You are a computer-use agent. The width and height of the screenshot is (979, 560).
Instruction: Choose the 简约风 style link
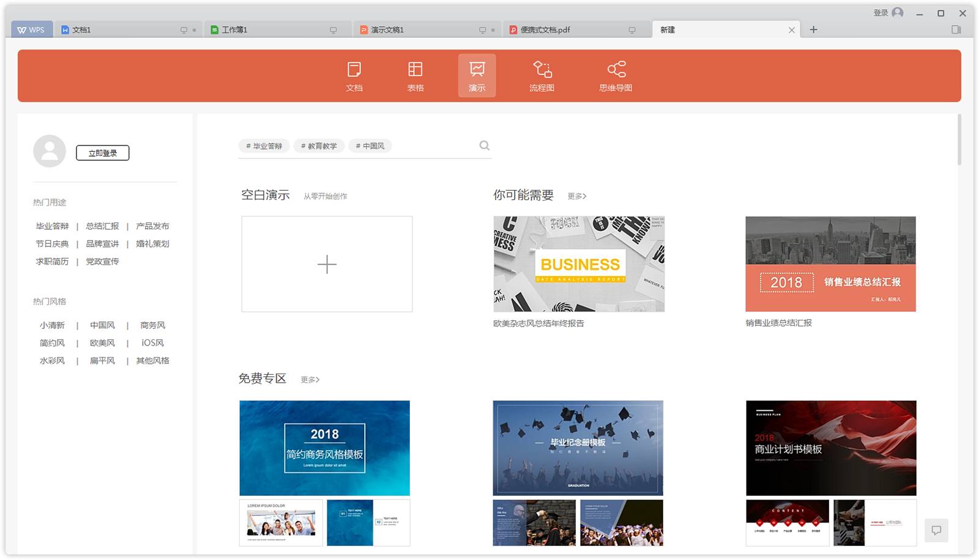pos(52,343)
